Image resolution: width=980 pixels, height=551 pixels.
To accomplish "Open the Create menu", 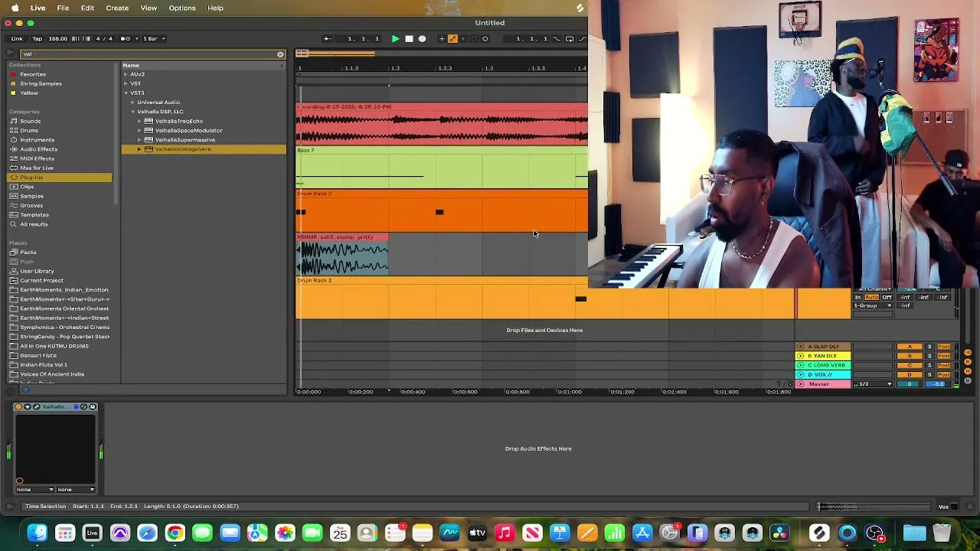I will pos(117,8).
